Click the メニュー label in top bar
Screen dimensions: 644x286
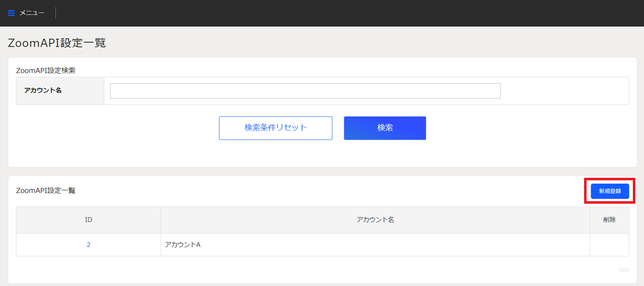click(32, 13)
